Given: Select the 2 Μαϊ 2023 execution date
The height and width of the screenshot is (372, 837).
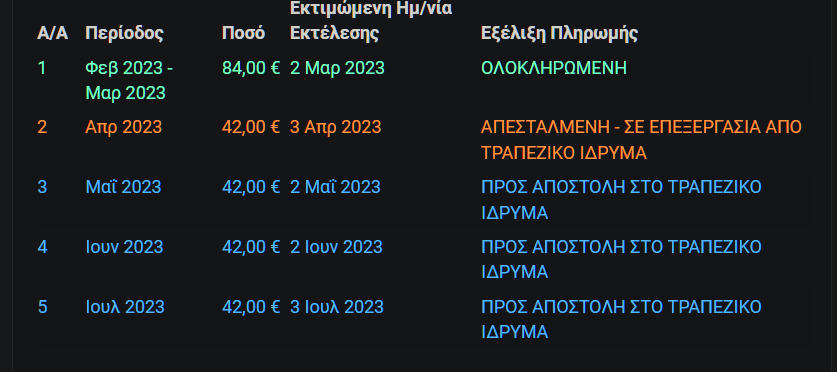Looking at the screenshot, I should (x=335, y=187).
